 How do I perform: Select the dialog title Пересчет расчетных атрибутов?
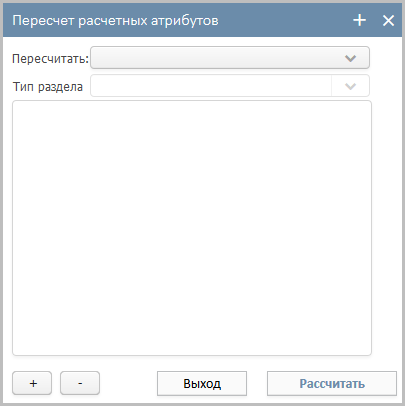tap(115, 21)
